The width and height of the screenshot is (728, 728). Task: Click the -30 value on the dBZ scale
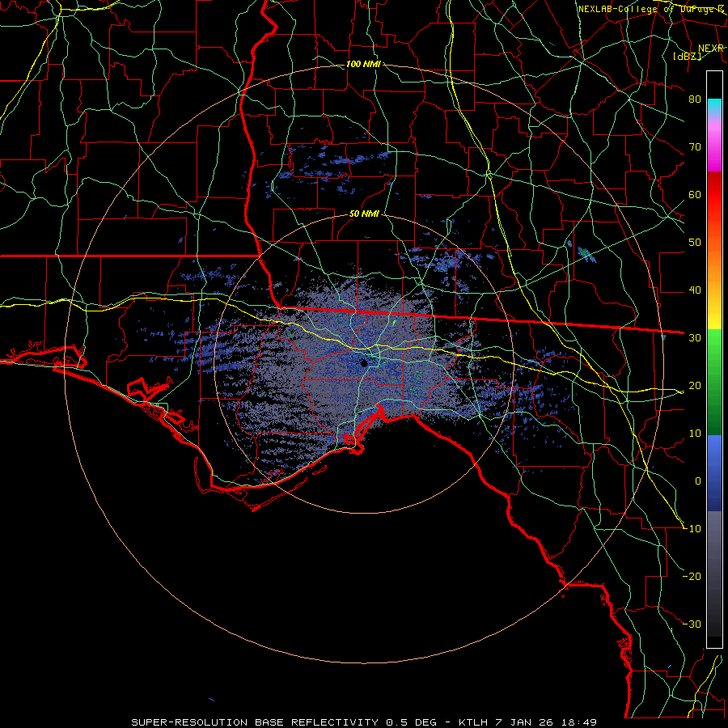coord(692,624)
